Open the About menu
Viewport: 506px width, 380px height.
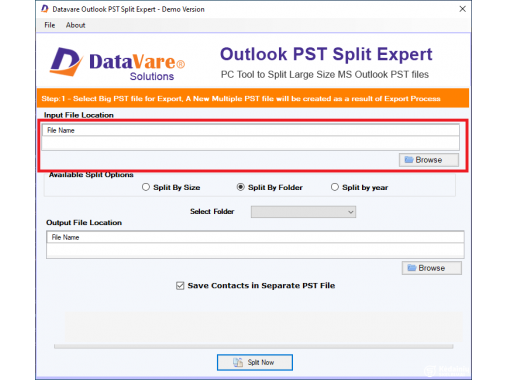tap(76, 25)
